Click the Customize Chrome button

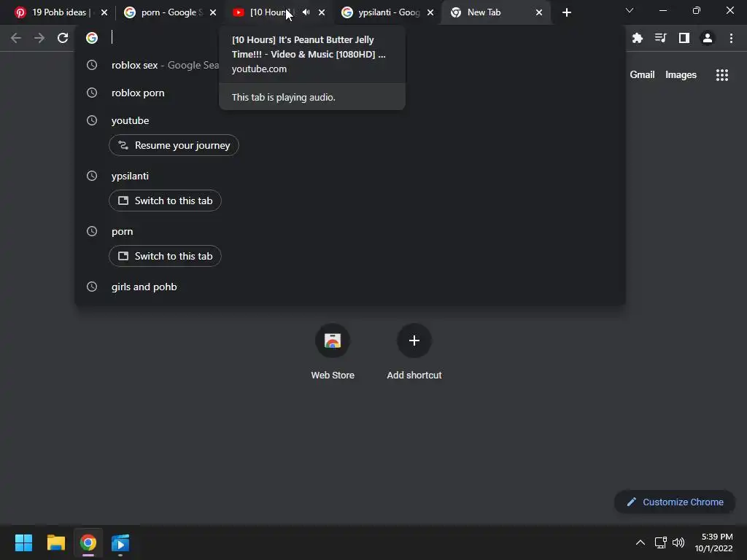coord(675,502)
